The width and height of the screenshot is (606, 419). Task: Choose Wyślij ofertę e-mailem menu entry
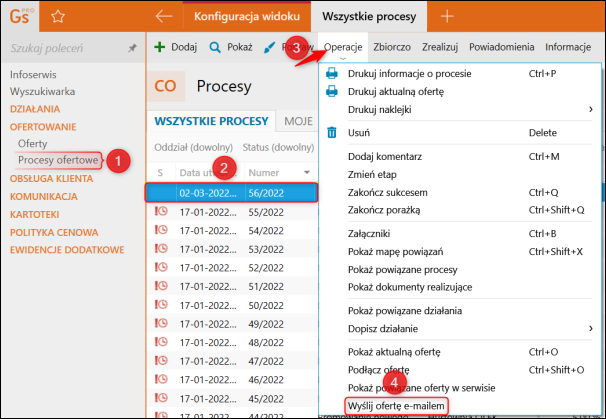[x=396, y=406]
